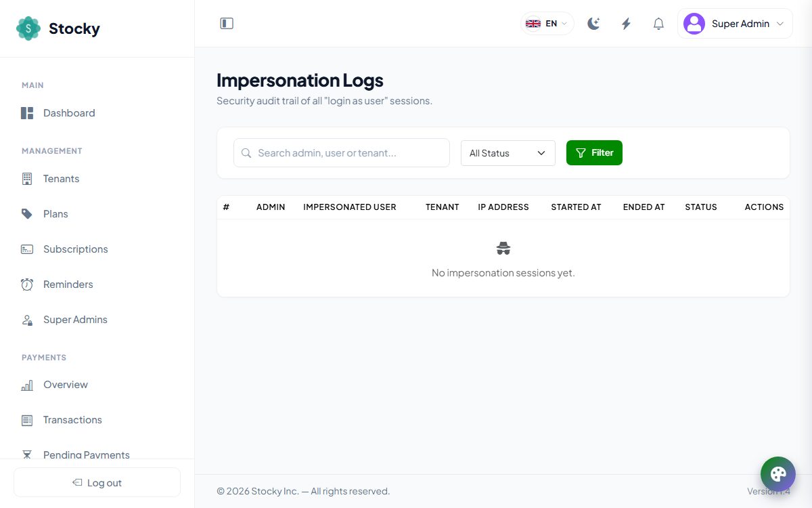Click the Impersonation Logs heading
The width and height of the screenshot is (812, 508).
click(x=300, y=80)
